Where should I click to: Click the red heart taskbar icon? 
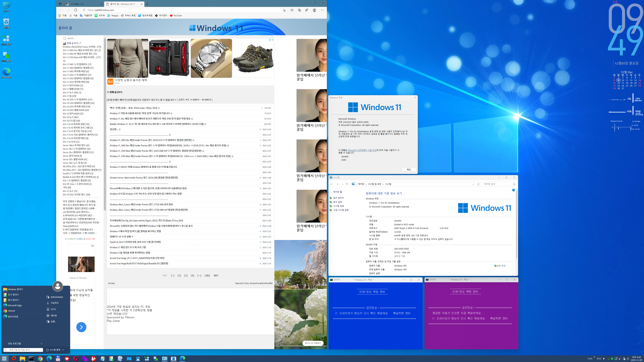pyautogui.click(x=67, y=358)
